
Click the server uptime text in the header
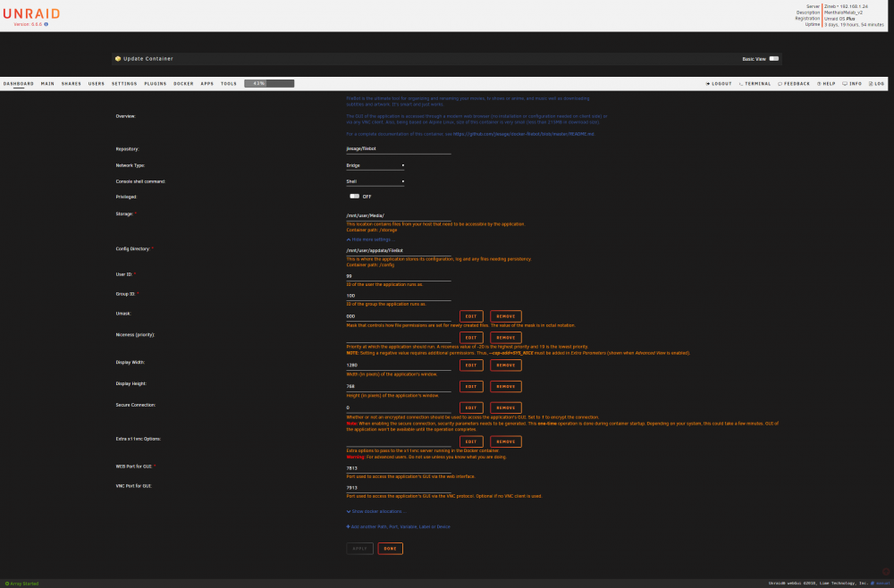[854, 24]
